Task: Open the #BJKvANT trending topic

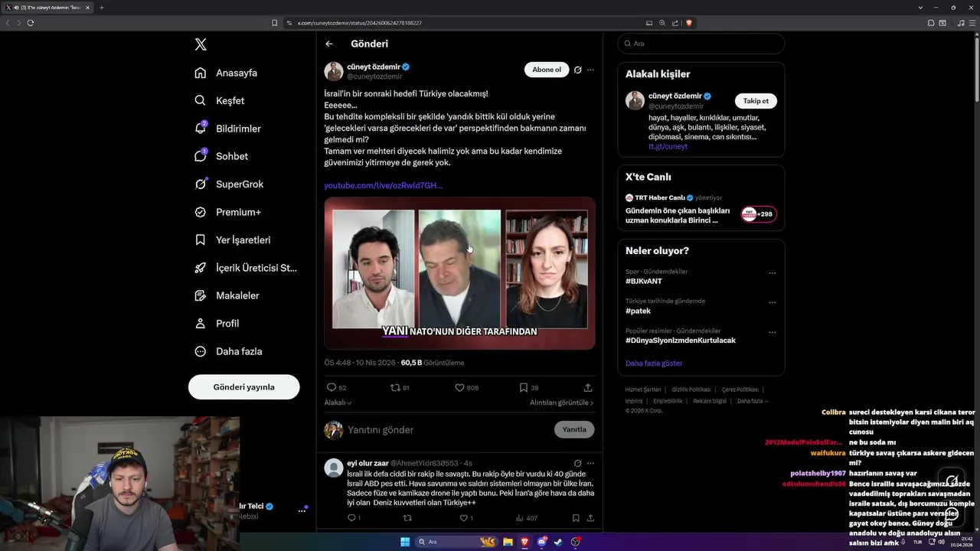Action: pos(643,282)
